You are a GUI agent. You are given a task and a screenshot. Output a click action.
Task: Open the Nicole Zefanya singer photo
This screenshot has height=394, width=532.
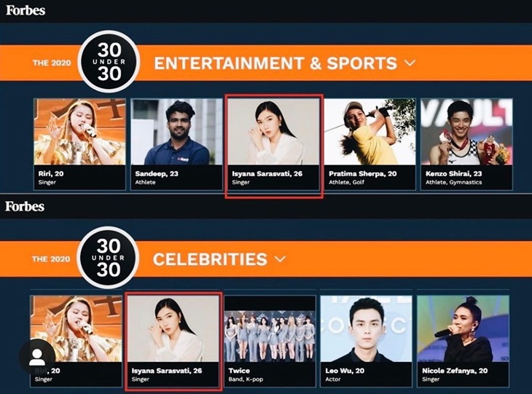pyautogui.click(x=463, y=328)
